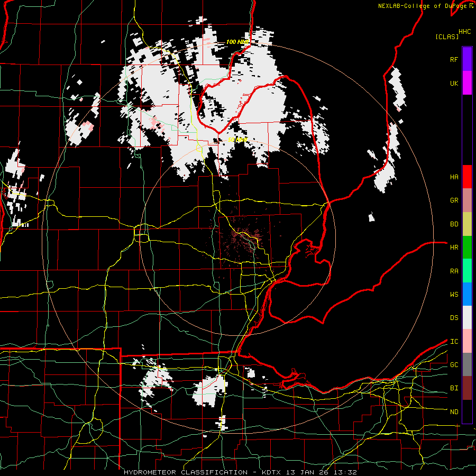
Task: Click the "GC" legend label
Action: pyautogui.click(x=454, y=365)
